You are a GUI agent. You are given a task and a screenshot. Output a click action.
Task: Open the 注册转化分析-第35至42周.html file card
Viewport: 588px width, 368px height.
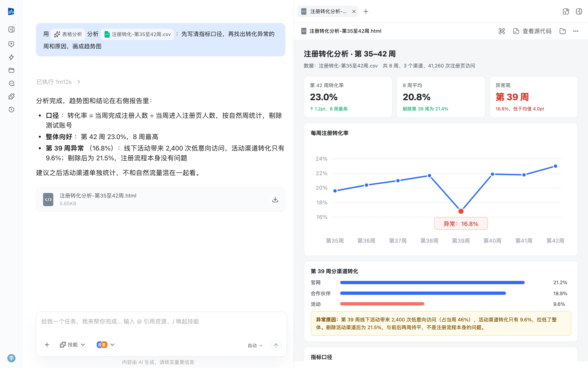161,200
